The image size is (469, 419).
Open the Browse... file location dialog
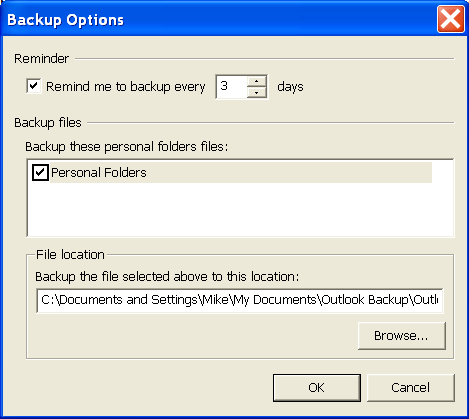pyautogui.click(x=402, y=336)
